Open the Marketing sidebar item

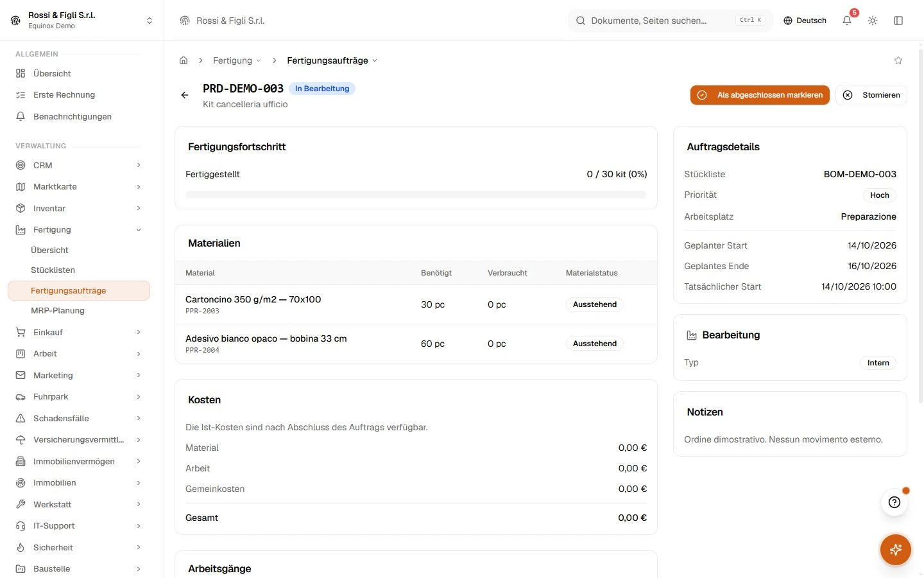coord(78,375)
